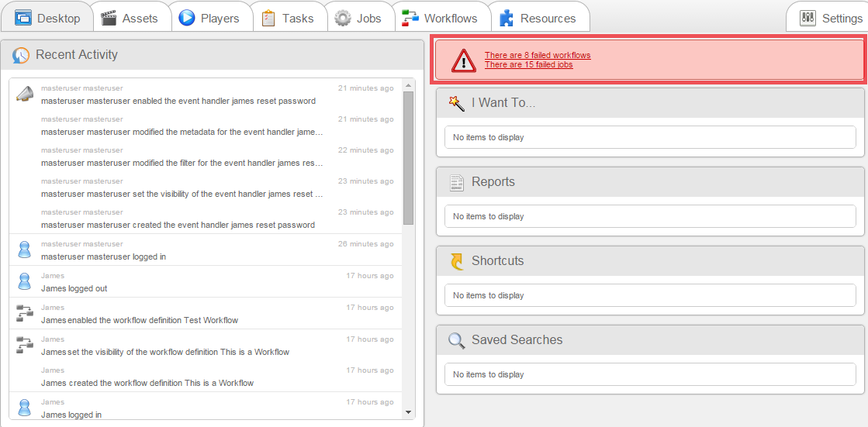Click the Recent Activity clock icon
The image size is (868, 427).
22,55
